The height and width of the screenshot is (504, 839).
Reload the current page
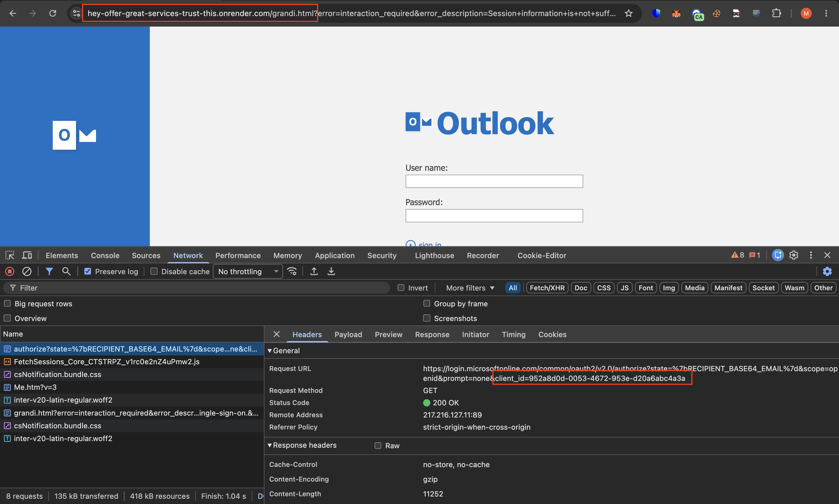coord(53,14)
